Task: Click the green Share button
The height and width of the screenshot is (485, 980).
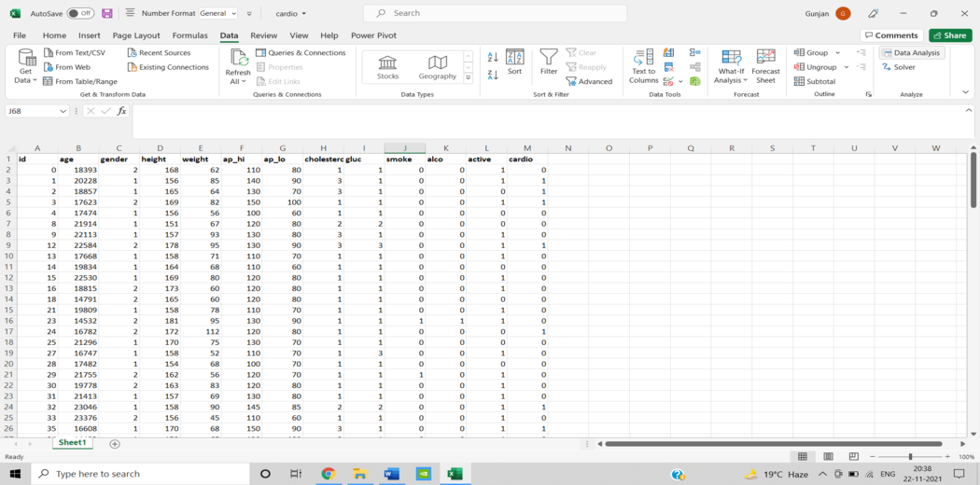Action: tap(950, 35)
